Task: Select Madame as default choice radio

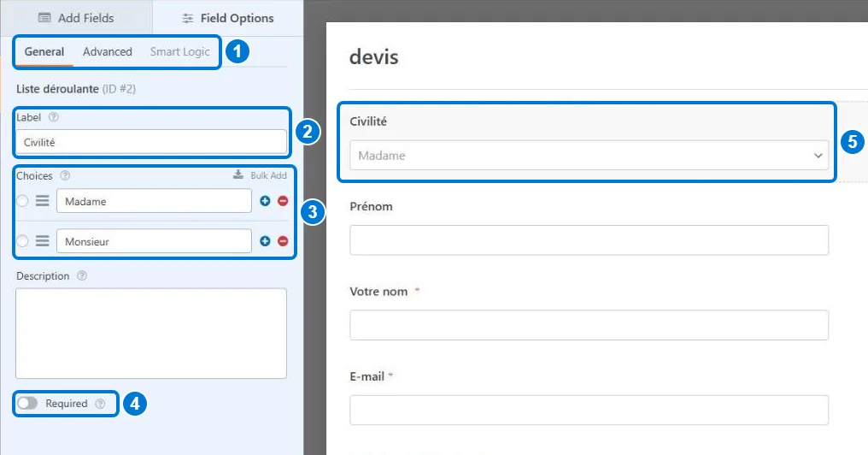Action: tap(22, 201)
